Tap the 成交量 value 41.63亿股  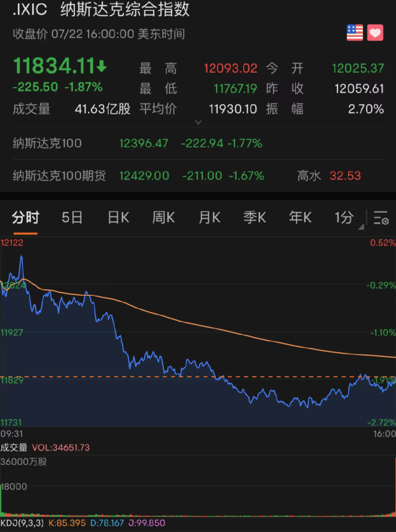point(102,109)
